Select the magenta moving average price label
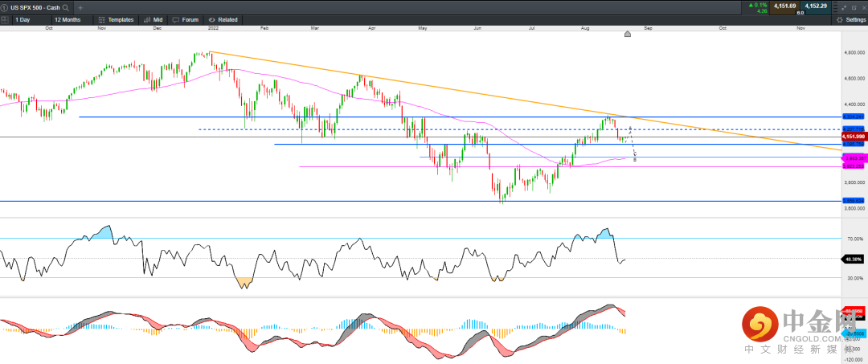The height and width of the screenshot is (364, 868). tap(853, 159)
